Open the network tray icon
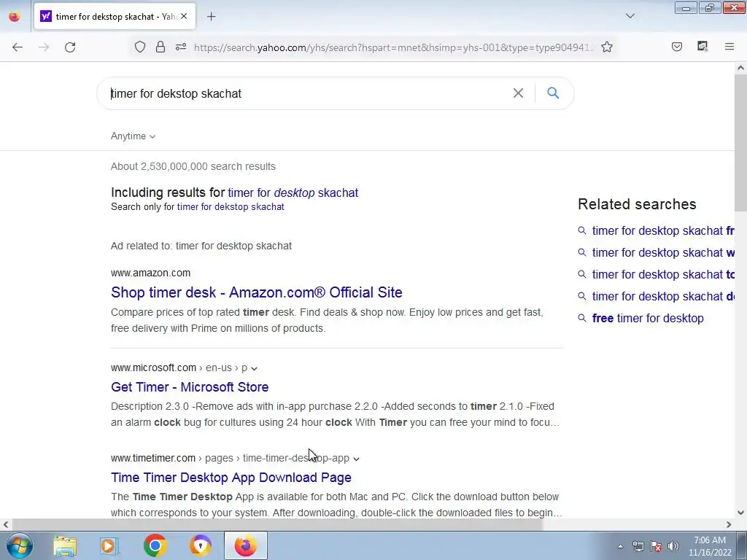Viewport: 747px width, 560px height. click(x=638, y=546)
